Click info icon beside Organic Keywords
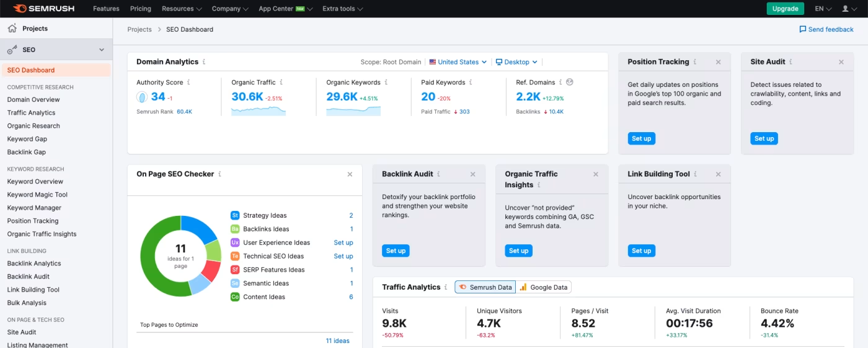Viewport: 868px width, 348px height. tap(386, 83)
